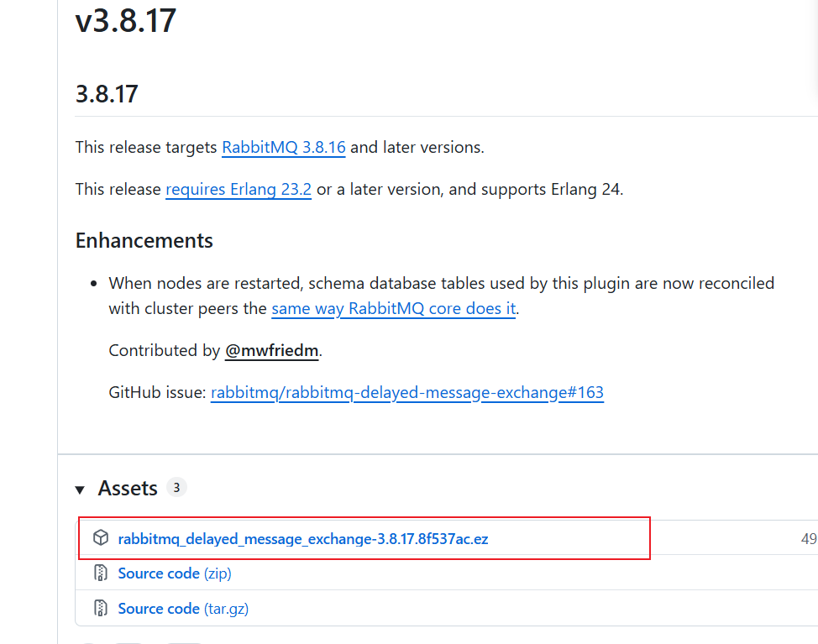Screen dimensions: 818x644
Task: Download rabbitmq_delayed_message_exchange-3.8.17.8f537ac.ez
Action: click(x=302, y=538)
